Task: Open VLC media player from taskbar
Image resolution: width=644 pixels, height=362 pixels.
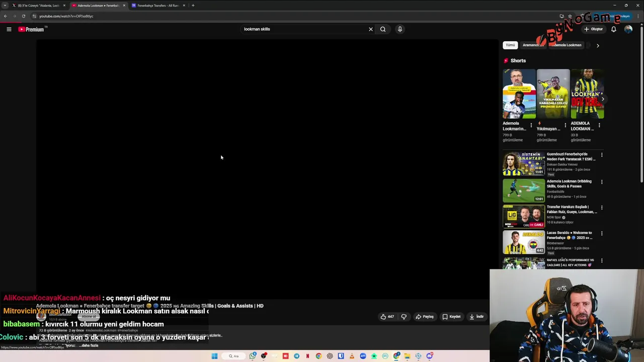Action: (352, 356)
